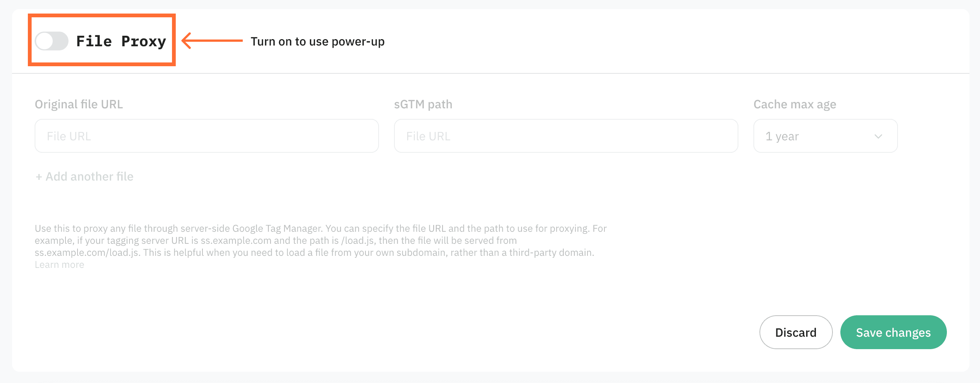Open the Learn more link

pyautogui.click(x=59, y=264)
